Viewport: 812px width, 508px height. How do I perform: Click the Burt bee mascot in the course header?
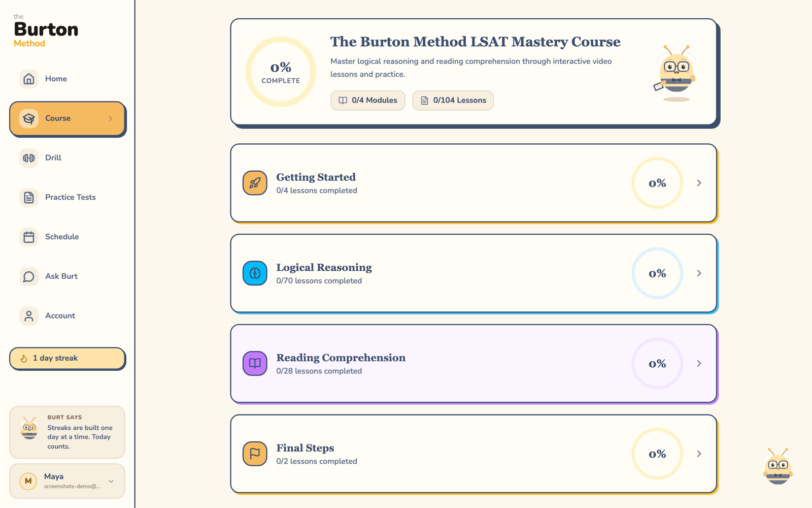coord(675,73)
